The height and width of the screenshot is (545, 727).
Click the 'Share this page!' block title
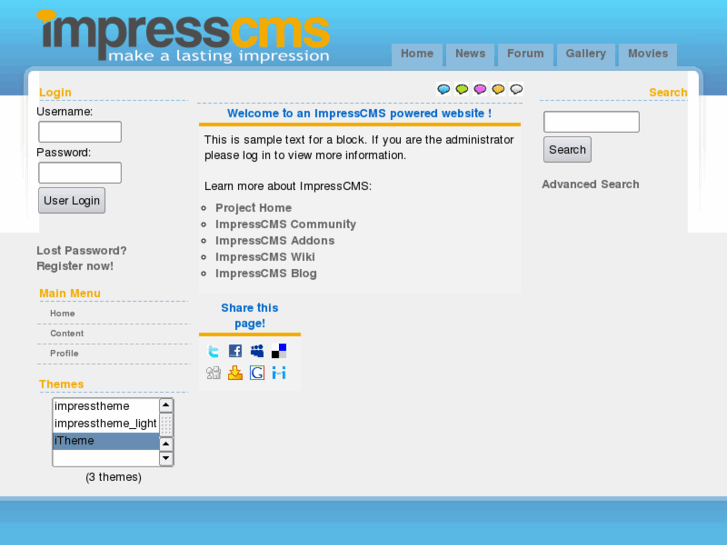[x=249, y=315]
